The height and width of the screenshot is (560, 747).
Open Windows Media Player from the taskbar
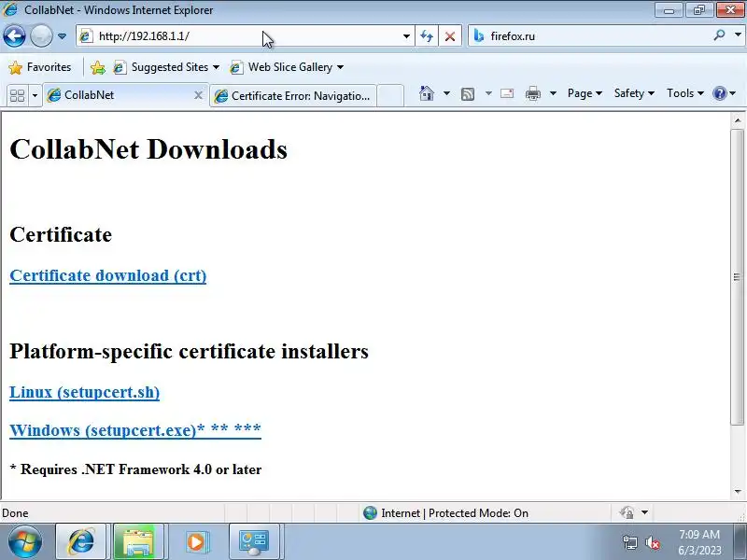(195, 541)
